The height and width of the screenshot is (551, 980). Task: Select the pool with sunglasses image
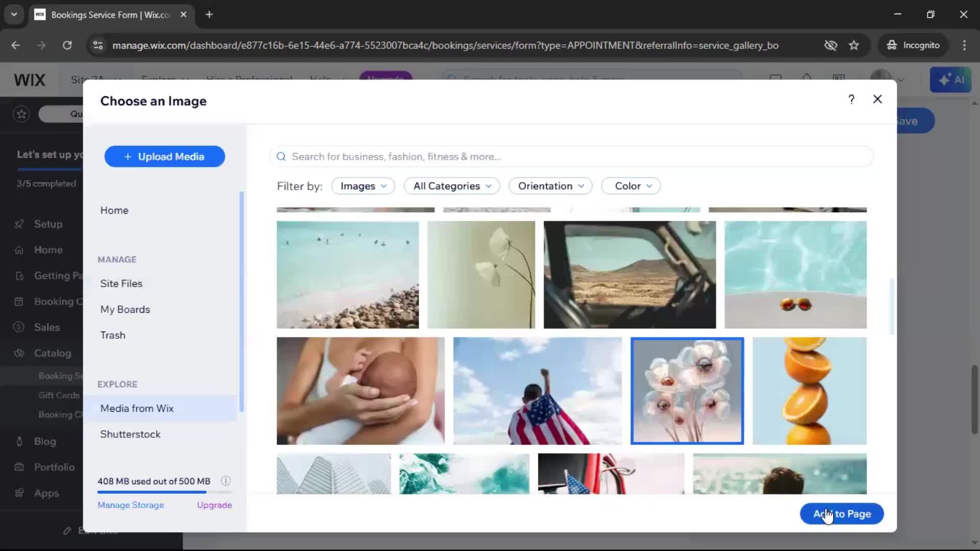click(x=795, y=274)
